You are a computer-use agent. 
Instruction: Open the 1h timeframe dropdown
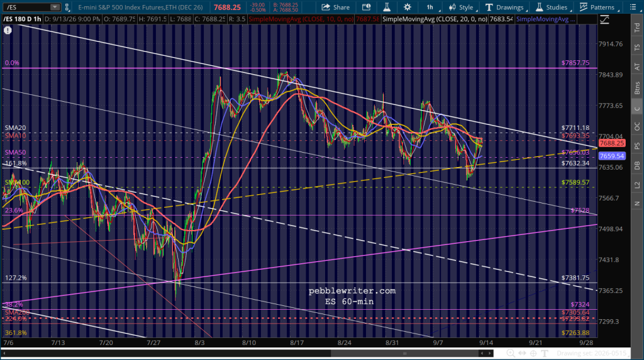(431, 8)
